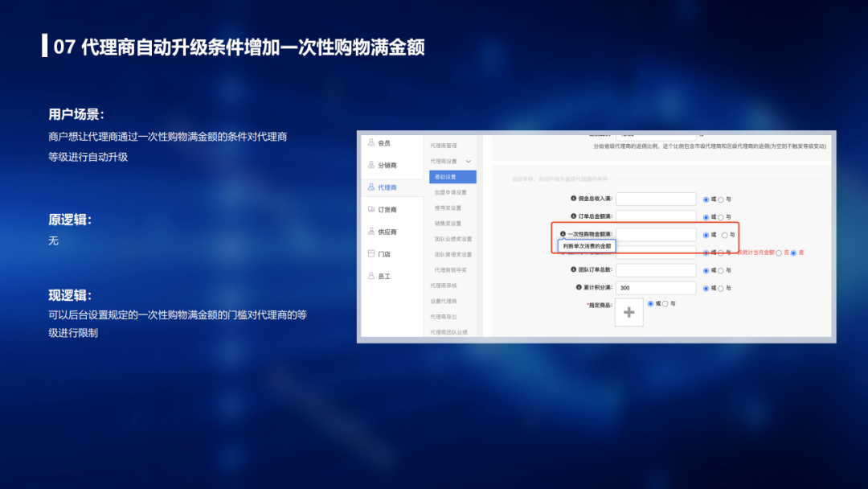Open 基础设置 menu item

click(445, 177)
